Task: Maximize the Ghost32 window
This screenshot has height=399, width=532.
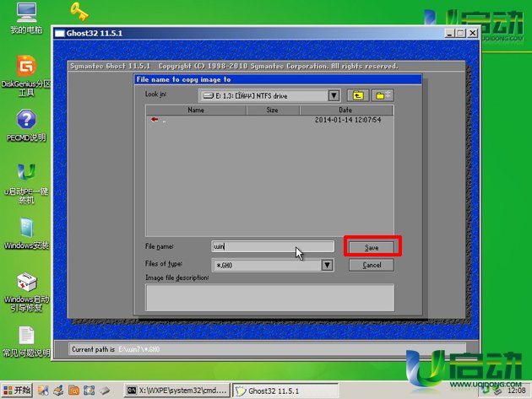Action: coord(460,33)
